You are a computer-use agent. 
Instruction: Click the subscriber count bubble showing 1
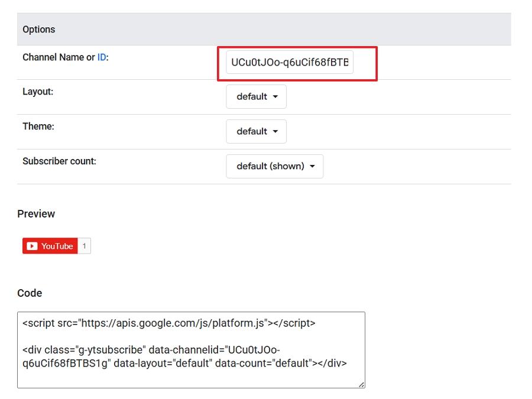point(84,246)
